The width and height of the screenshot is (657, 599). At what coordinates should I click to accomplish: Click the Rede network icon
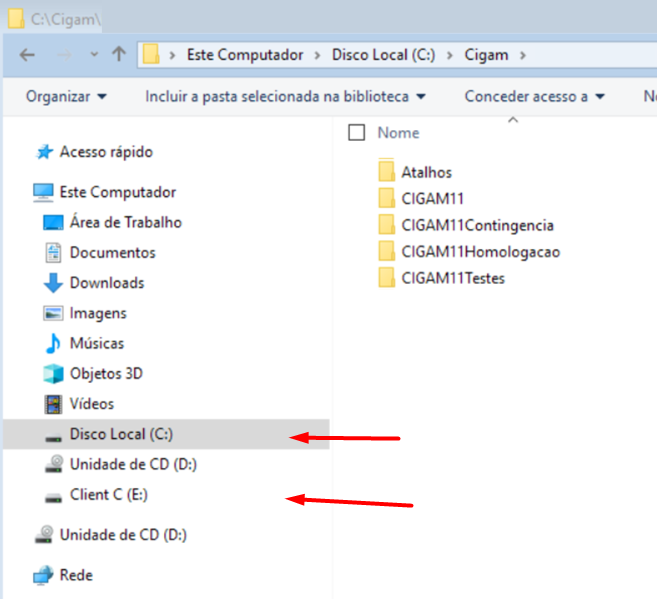click(x=43, y=575)
